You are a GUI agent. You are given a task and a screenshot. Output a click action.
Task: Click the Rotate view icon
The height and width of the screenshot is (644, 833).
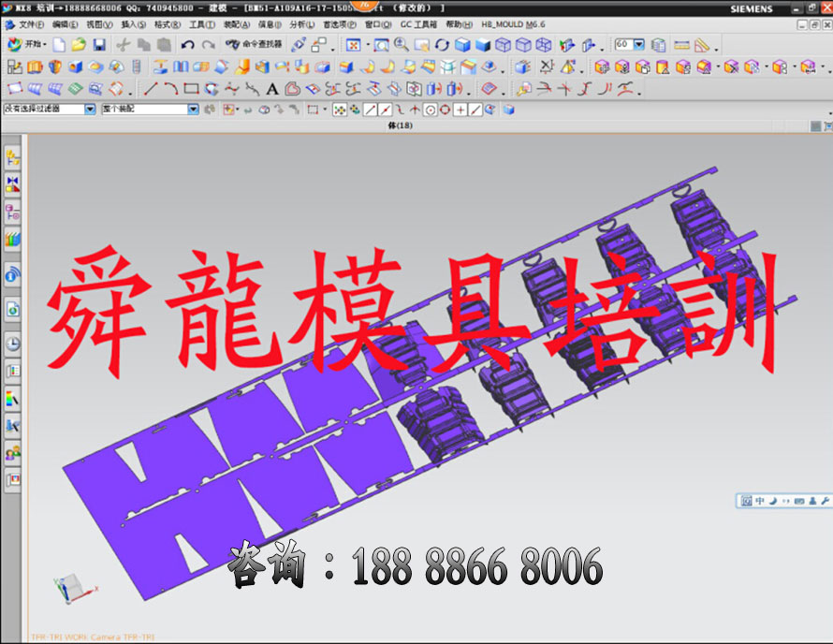tap(443, 45)
